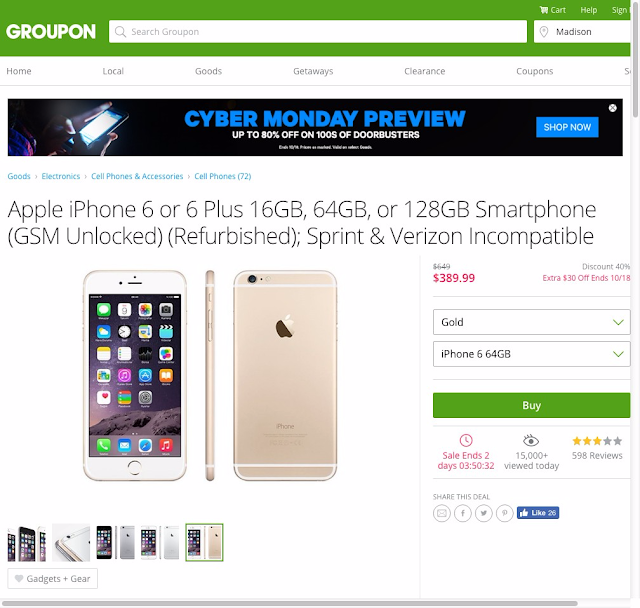
Task: Click Shop Now on banner
Action: point(567,127)
